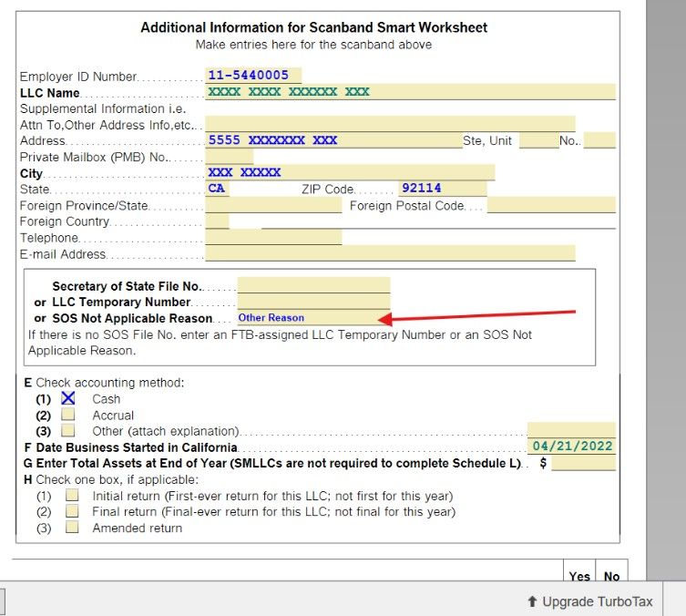Click the street Address field
Screen dimensions: 686x616
click(333, 140)
